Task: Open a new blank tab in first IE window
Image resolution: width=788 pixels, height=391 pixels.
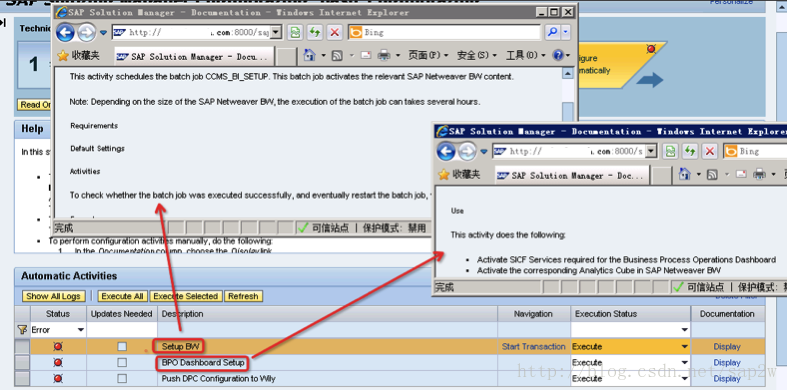Action: pos(287,57)
